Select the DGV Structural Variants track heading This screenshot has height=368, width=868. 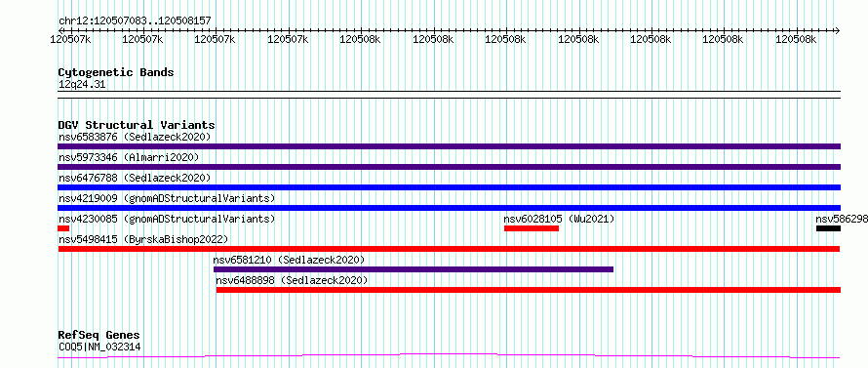(137, 125)
